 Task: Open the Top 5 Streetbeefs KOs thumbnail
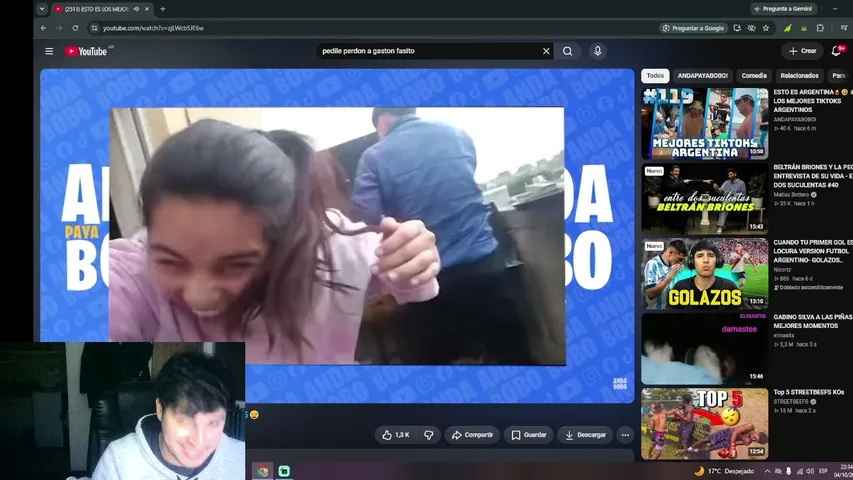[x=704, y=424]
